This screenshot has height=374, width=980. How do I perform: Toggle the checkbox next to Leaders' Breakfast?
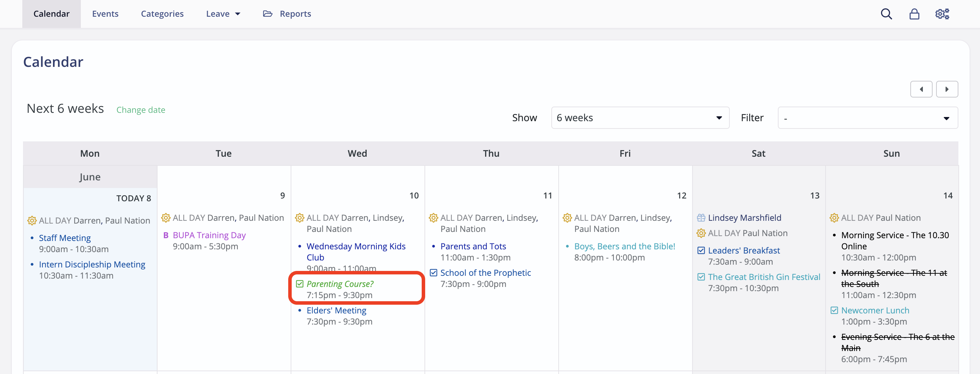click(x=701, y=250)
